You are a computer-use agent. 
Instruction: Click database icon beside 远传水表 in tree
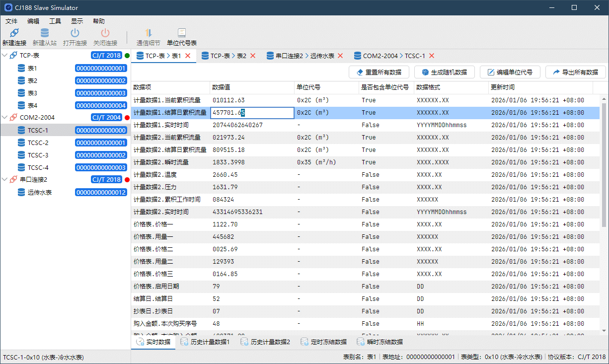pyautogui.click(x=21, y=192)
